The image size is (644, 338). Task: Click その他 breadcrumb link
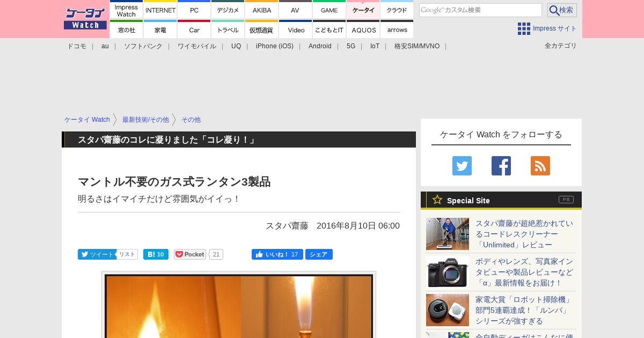click(x=191, y=120)
